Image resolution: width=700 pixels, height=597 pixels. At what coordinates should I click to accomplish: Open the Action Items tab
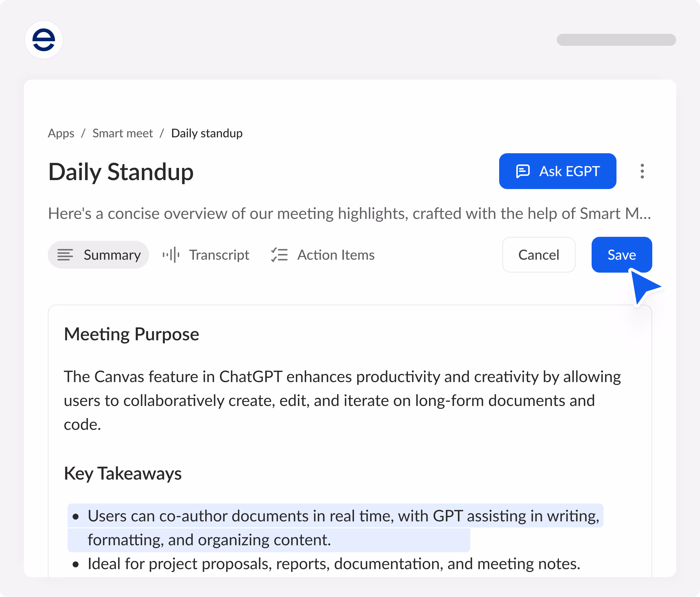pyautogui.click(x=336, y=255)
